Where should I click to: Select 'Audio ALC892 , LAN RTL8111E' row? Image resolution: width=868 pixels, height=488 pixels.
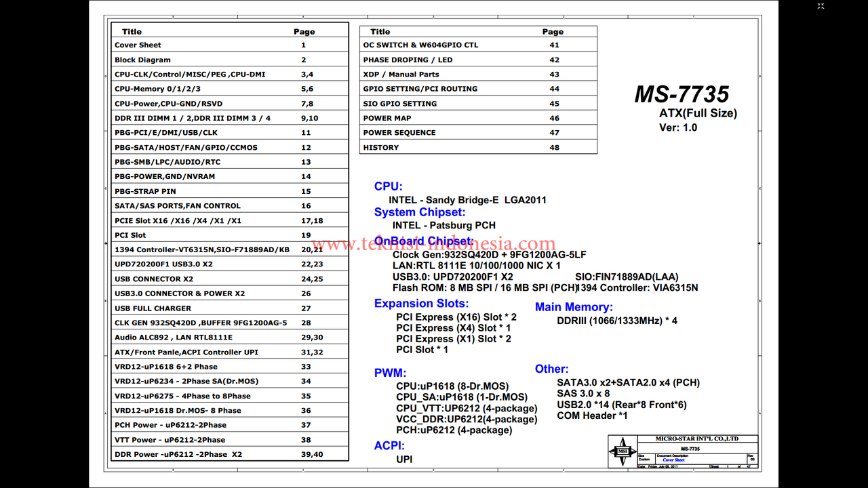pyautogui.click(x=230, y=337)
